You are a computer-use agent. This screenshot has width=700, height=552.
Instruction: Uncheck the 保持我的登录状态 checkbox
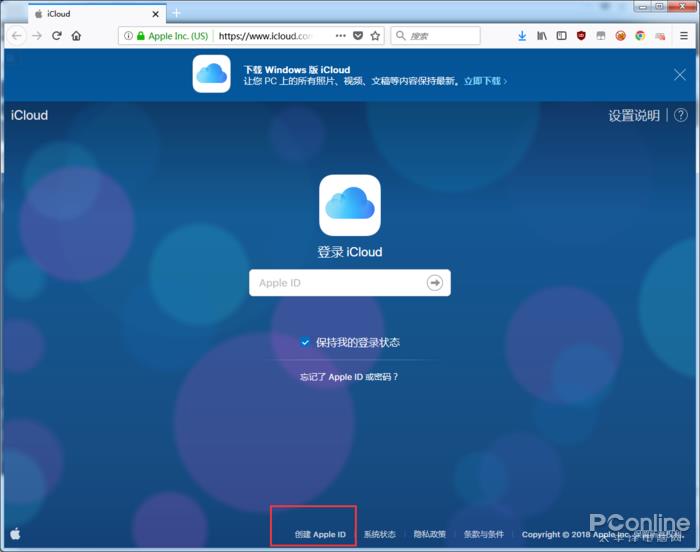click(306, 342)
